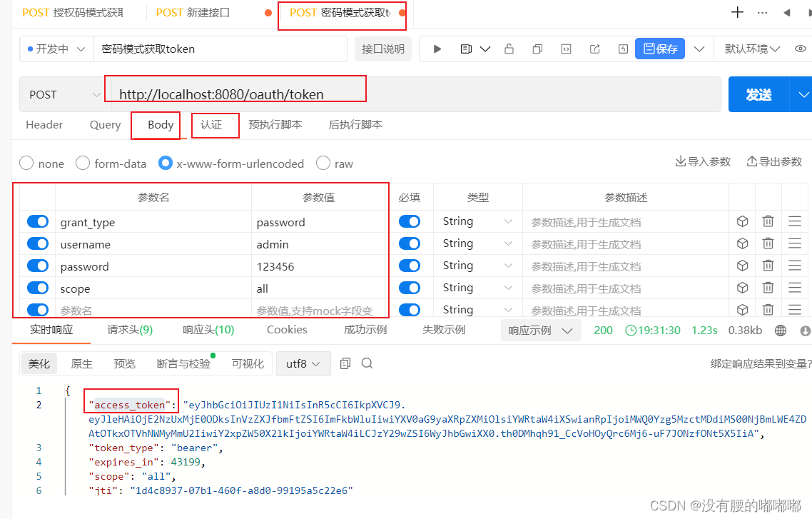Click the tab scroll-left arrow

point(786,13)
